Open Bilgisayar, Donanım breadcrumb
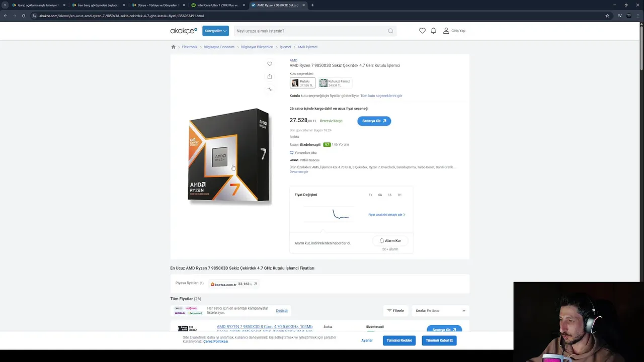 219,47
